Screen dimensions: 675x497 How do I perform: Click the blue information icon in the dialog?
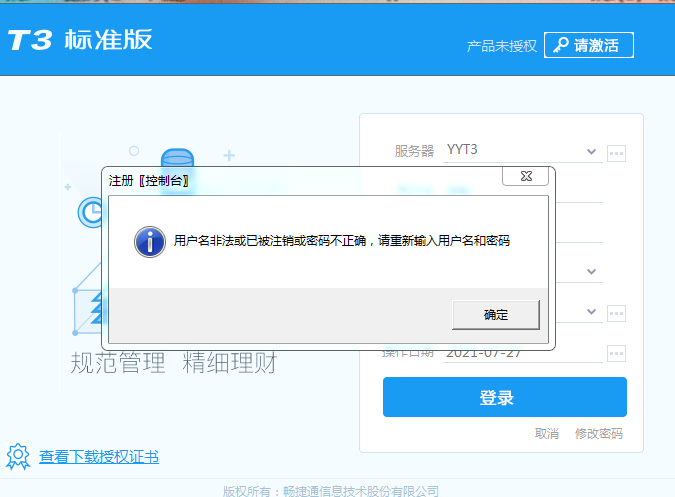point(150,241)
